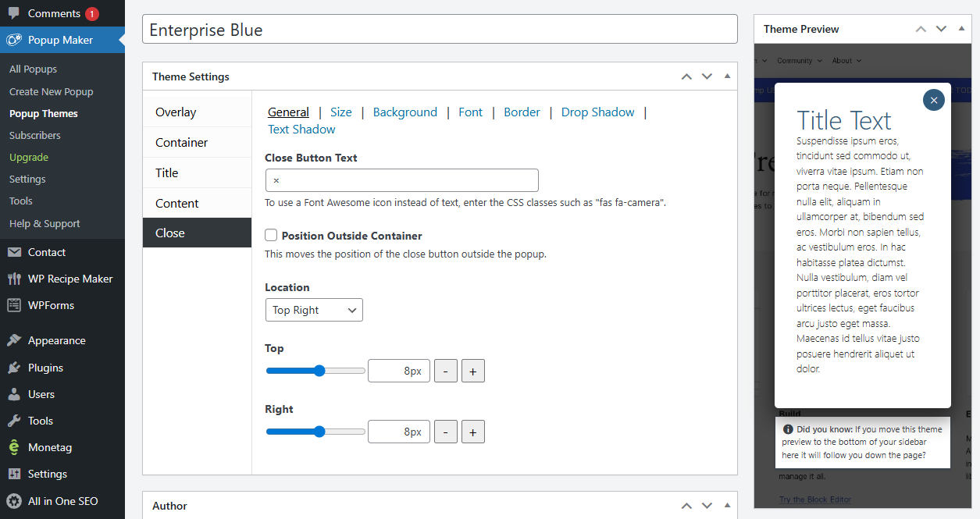This screenshot has width=980, height=519.
Task: Click the Appearance paintbrush icon
Action: coord(14,340)
